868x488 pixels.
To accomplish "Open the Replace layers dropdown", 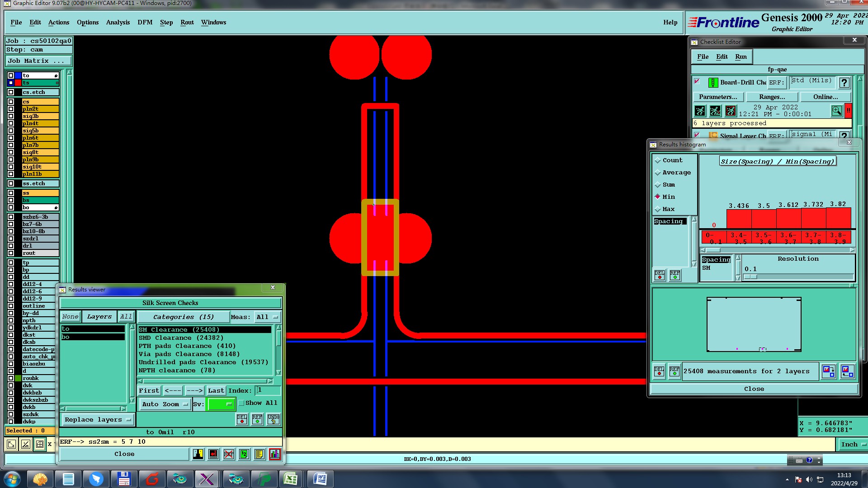I will click(x=98, y=420).
